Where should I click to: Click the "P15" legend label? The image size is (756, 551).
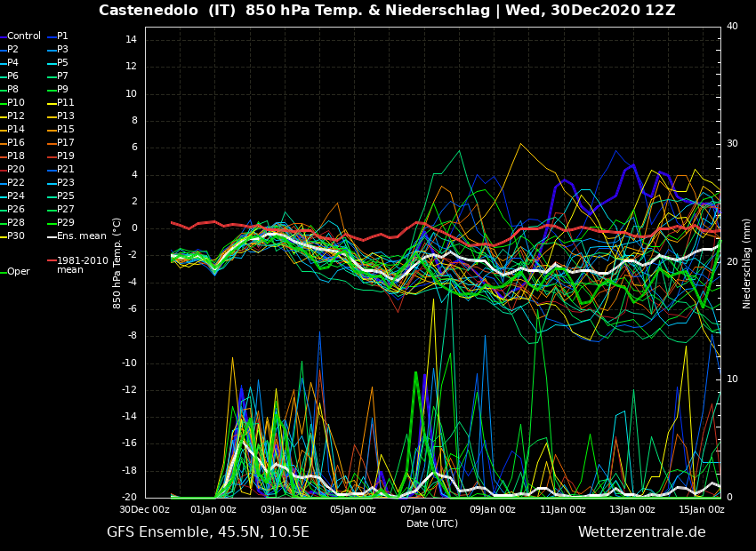click(x=66, y=130)
